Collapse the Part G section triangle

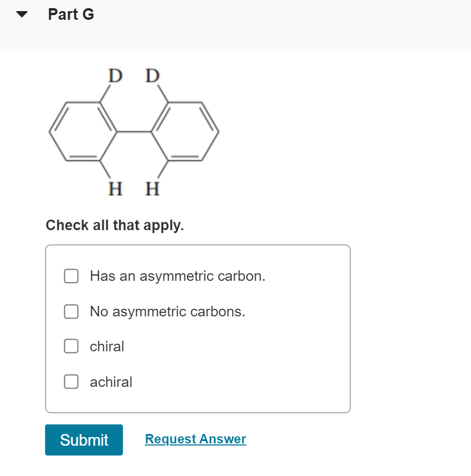pyautogui.click(x=22, y=15)
